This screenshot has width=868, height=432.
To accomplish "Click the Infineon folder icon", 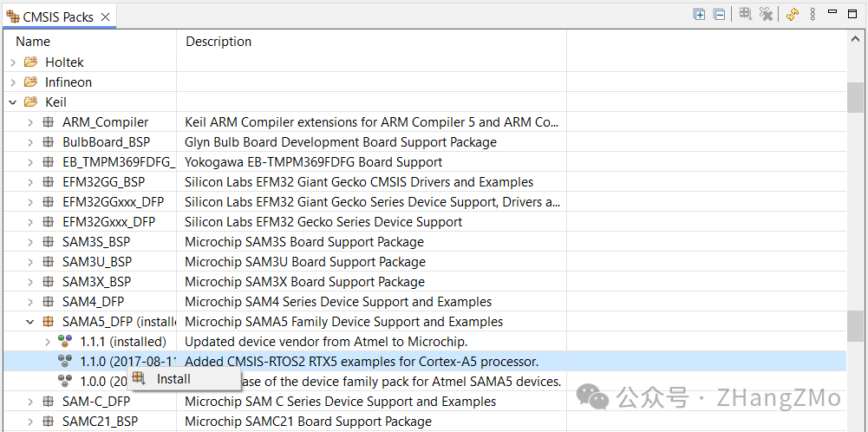I will click(31, 82).
